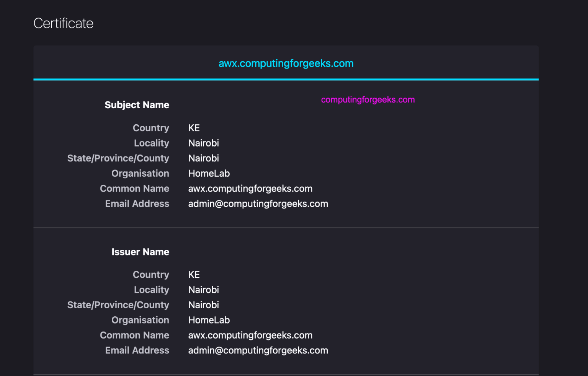Image resolution: width=588 pixels, height=376 pixels.
Task: Click the Email Address label under Issuer Name
Action: click(x=137, y=350)
